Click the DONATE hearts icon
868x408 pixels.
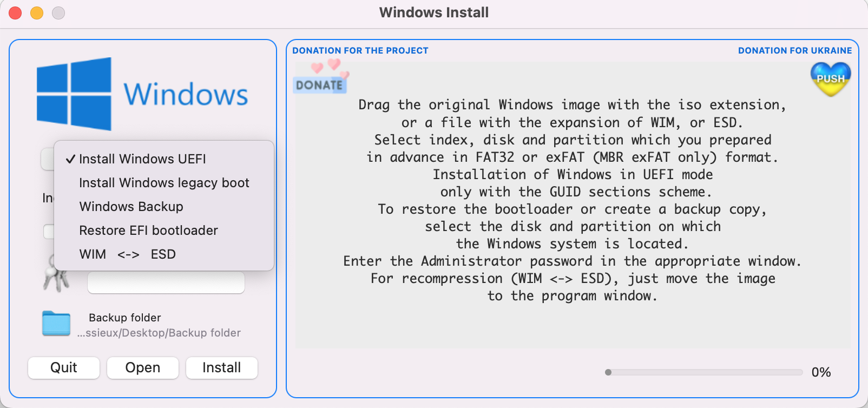point(321,76)
